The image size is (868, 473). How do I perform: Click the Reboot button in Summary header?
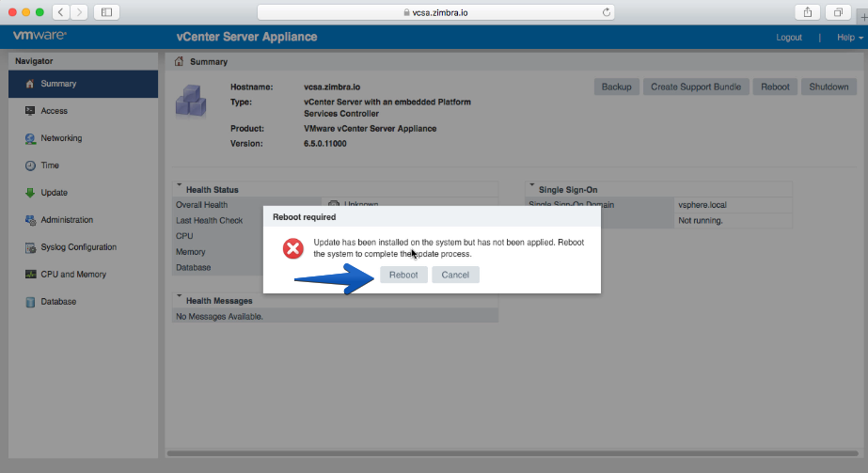point(775,87)
